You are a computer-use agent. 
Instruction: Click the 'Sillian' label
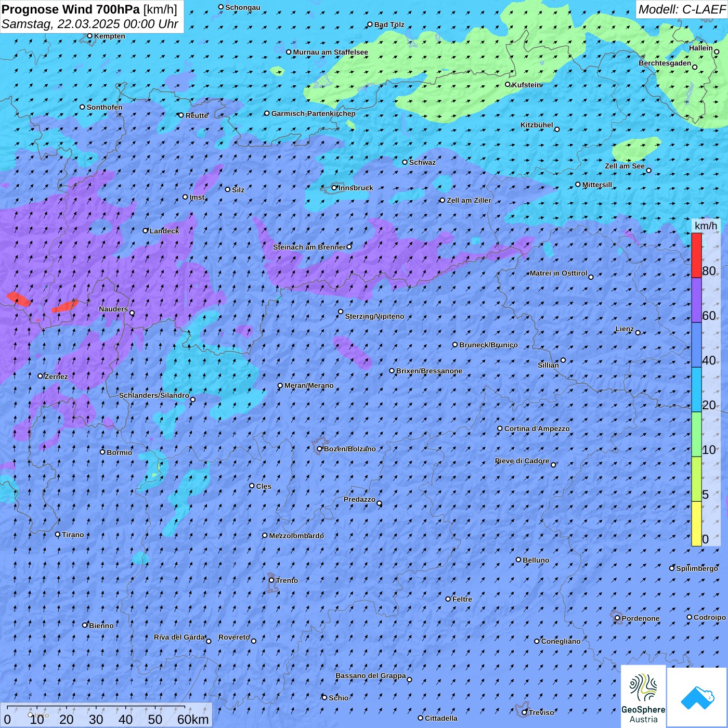click(x=548, y=365)
